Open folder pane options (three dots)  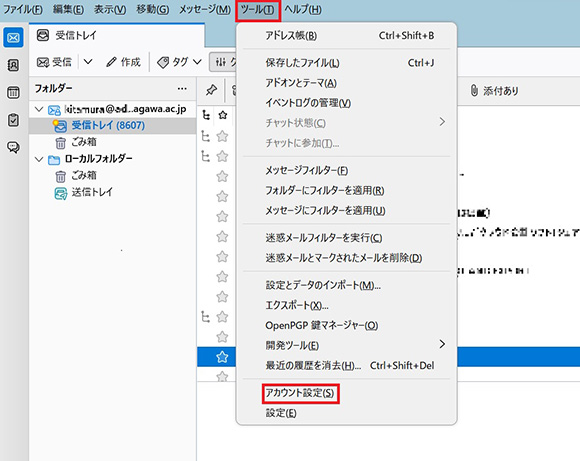pos(182,89)
